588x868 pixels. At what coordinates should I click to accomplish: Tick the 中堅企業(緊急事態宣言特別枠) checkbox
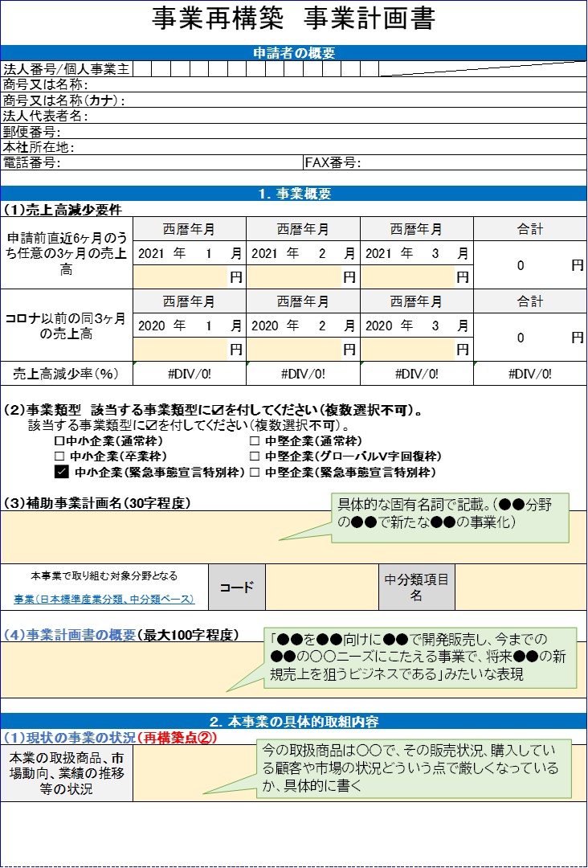point(254,473)
